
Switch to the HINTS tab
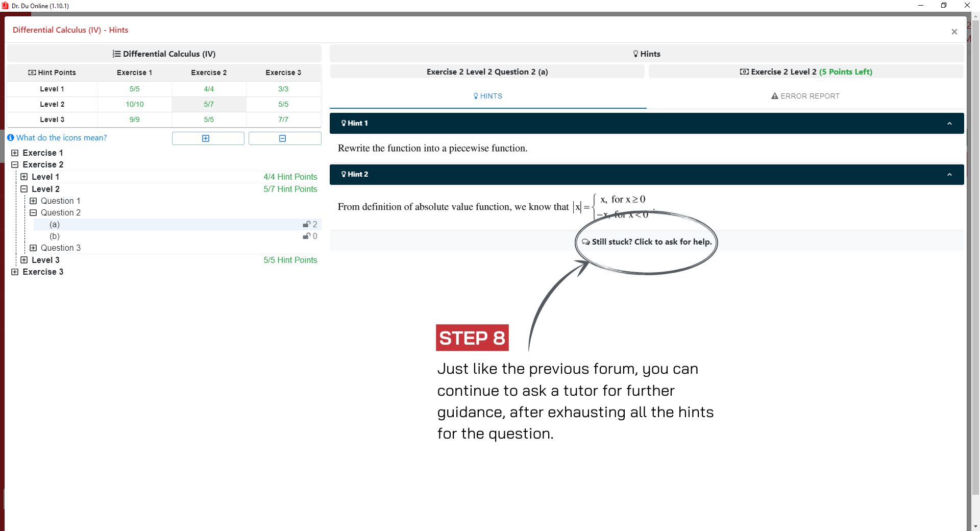pyautogui.click(x=488, y=96)
